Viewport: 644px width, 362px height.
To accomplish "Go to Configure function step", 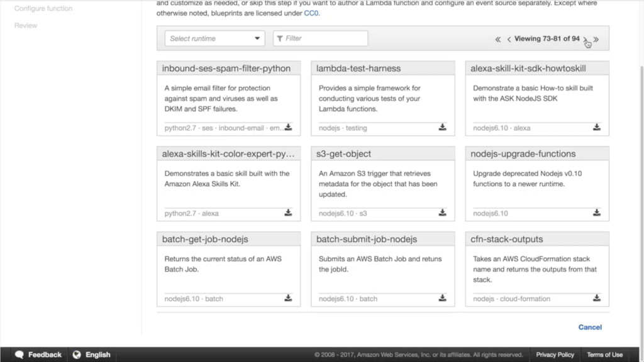I will (43, 8).
